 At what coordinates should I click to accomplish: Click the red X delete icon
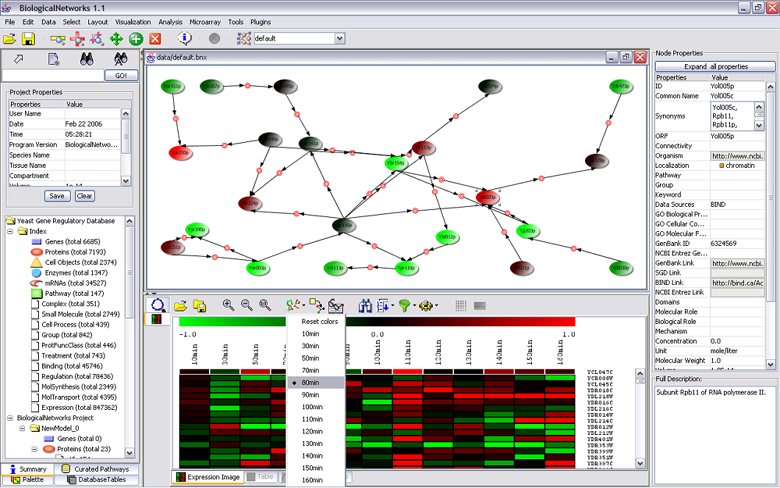click(x=155, y=39)
